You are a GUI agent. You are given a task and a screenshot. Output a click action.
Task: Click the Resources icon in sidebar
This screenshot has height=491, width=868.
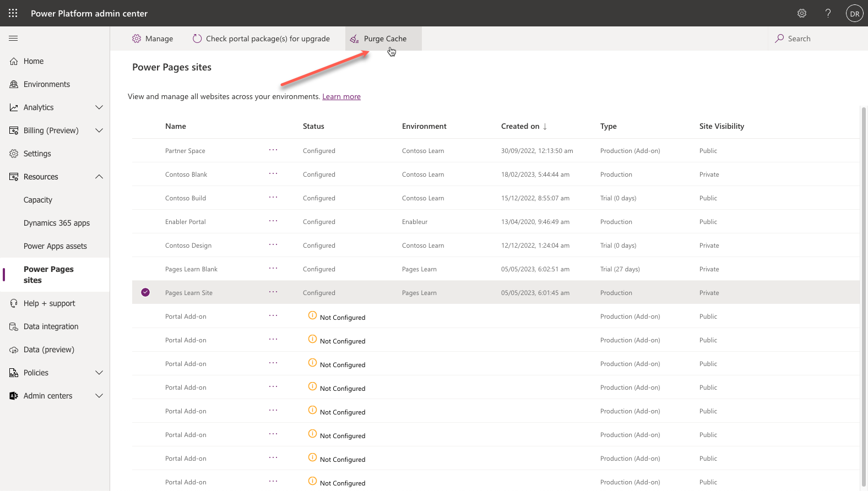pyautogui.click(x=14, y=177)
